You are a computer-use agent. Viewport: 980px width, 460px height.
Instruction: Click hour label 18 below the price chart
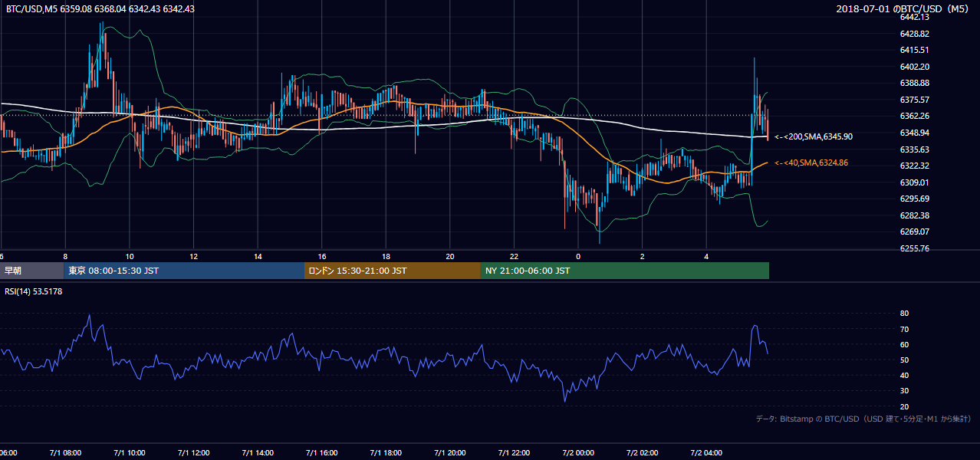386,256
